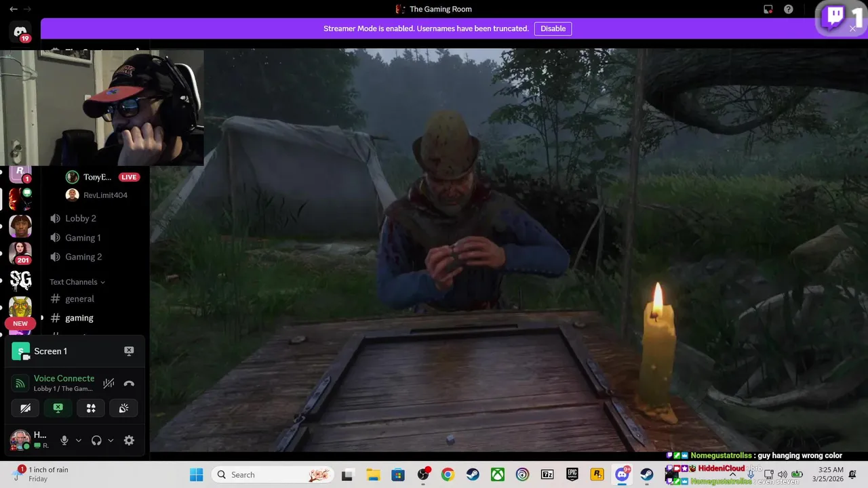This screenshot has height=488, width=868.
Task: Go forward with the top navigation arrow
Action: point(27,9)
